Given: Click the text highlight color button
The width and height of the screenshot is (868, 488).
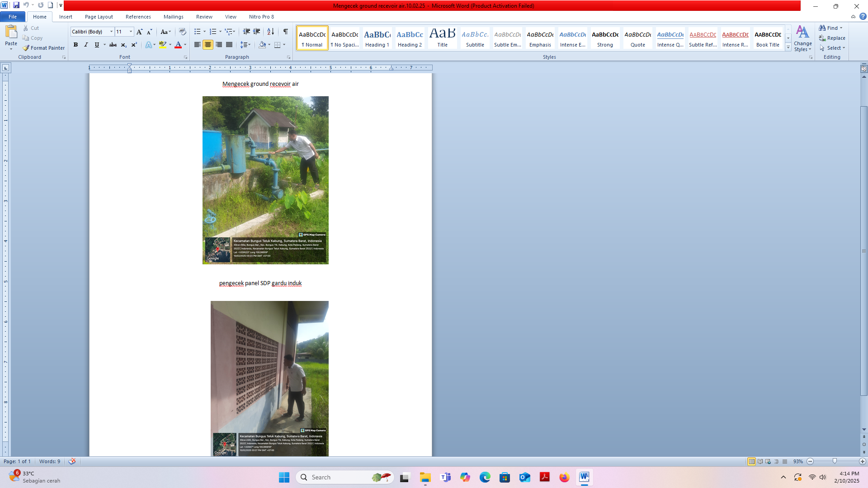Looking at the screenshot, I should pyautogui.click(x=163, y=45).
